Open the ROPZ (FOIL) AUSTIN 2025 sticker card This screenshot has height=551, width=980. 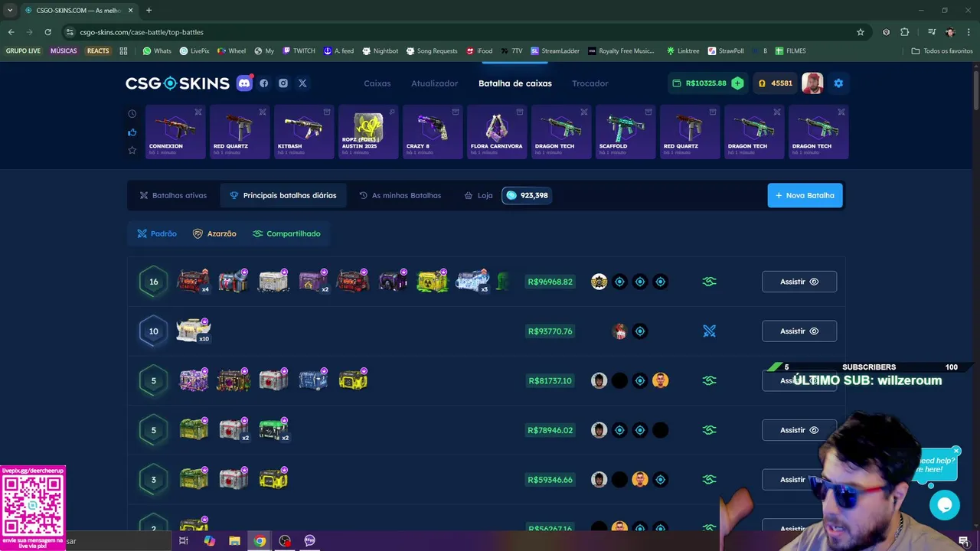(x=368, y=132)
